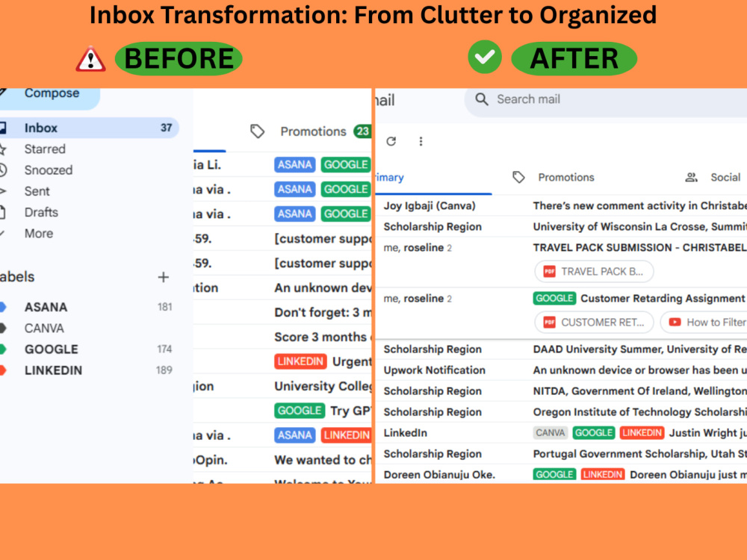The height and width of the screenshot is (560, 747).
Task: Open Score 3 months email
Action: pyautogui.click(x=282, y=337)
